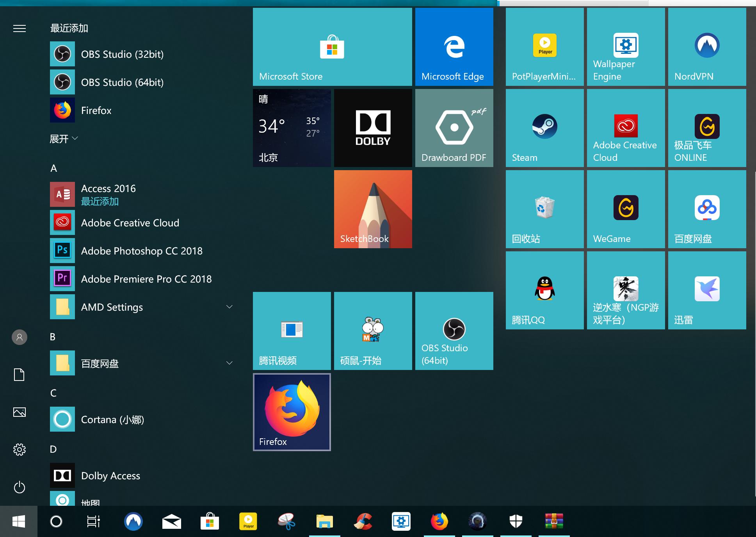756x537 pixels.
Task: Open Settings gear in sidebar
Action: click(x=20, y=450)
